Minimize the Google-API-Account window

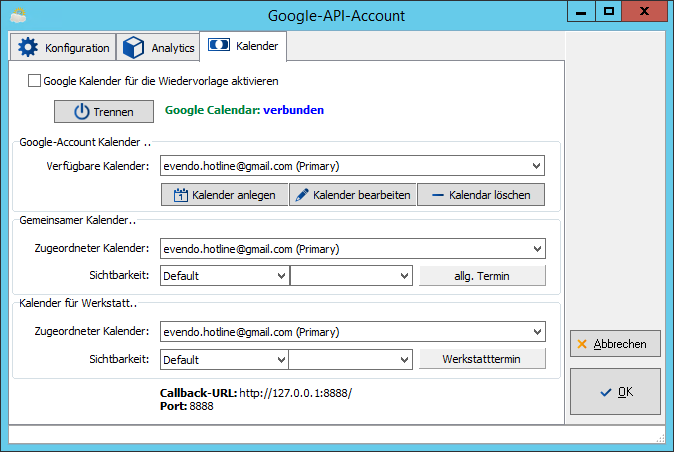pyautogui.click(x=581, y=12)
